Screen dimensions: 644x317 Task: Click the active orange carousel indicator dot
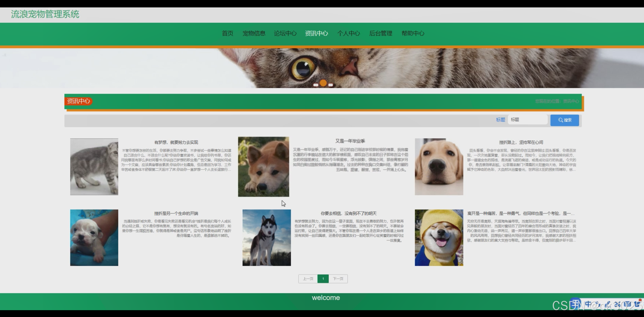pyautogui.click(x=323, y=83)
